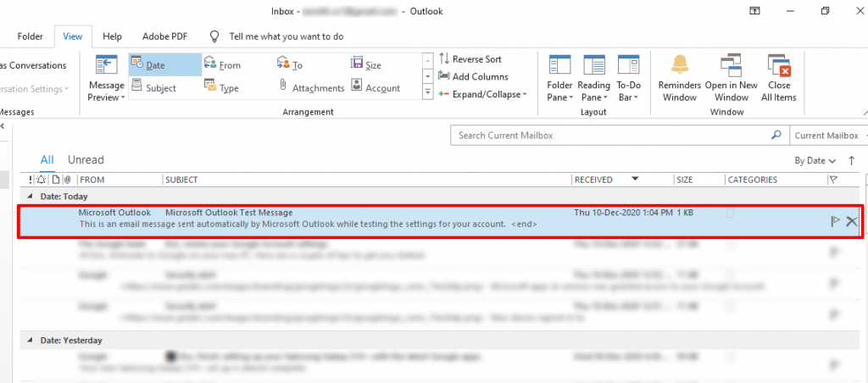Click Reverse Sort

[x=470, y=58]
